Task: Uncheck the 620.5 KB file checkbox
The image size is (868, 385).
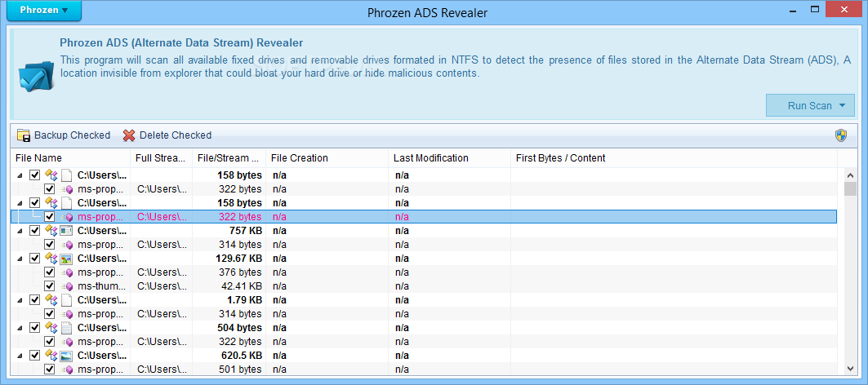Action: 34,355
